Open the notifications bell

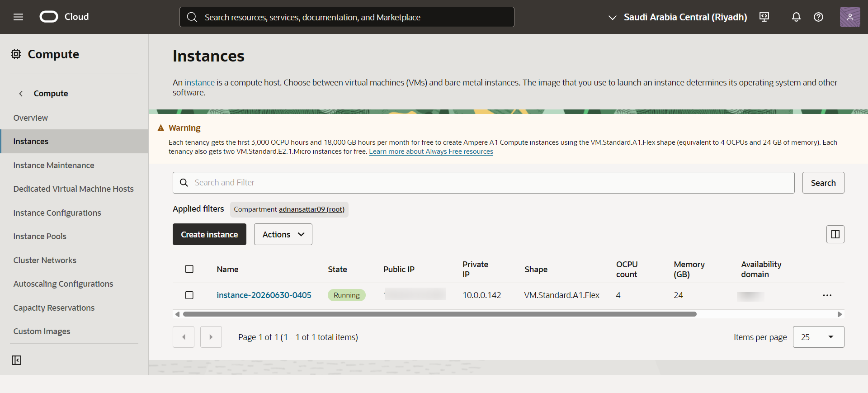pos(796,17)
